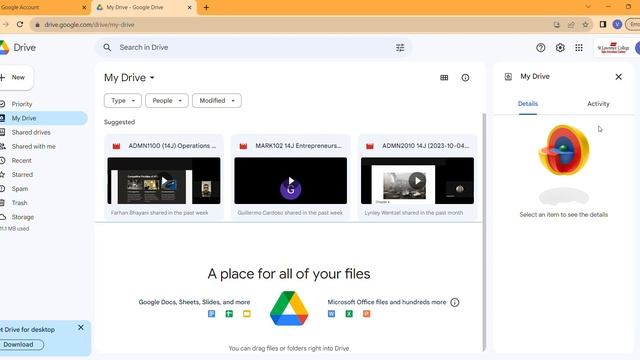The image size is (640, 360).
Task: Open the Google apps grid
Action: [x=579, y=48]
